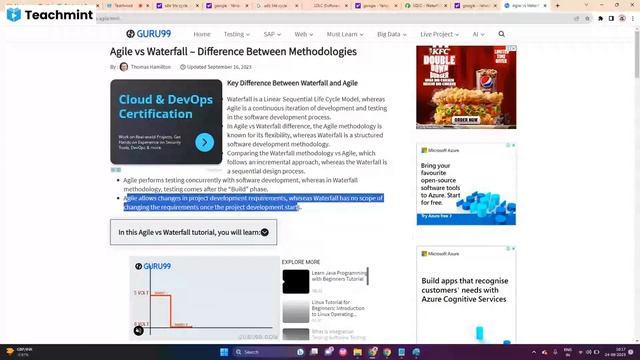Show hidden system tray icons
The image size is (640, 360).
click(x=534, y=352)
